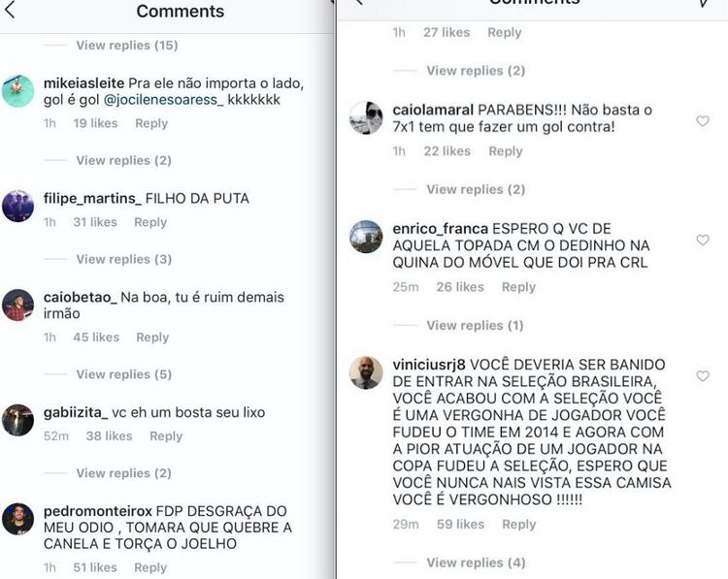
Task: Expand View replies (3) under filipe_martins_
Action: pyautogui.click(x=124, y=259)
